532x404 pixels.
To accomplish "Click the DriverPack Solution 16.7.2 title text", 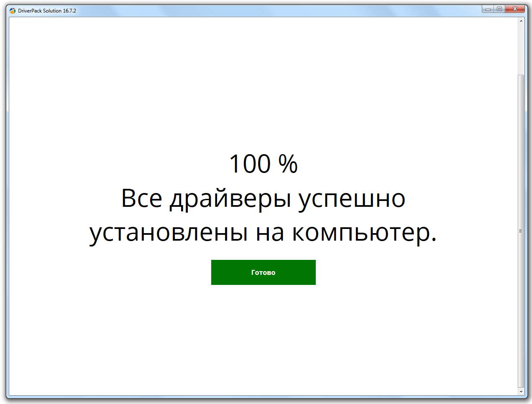I will (x=47, y=11).
